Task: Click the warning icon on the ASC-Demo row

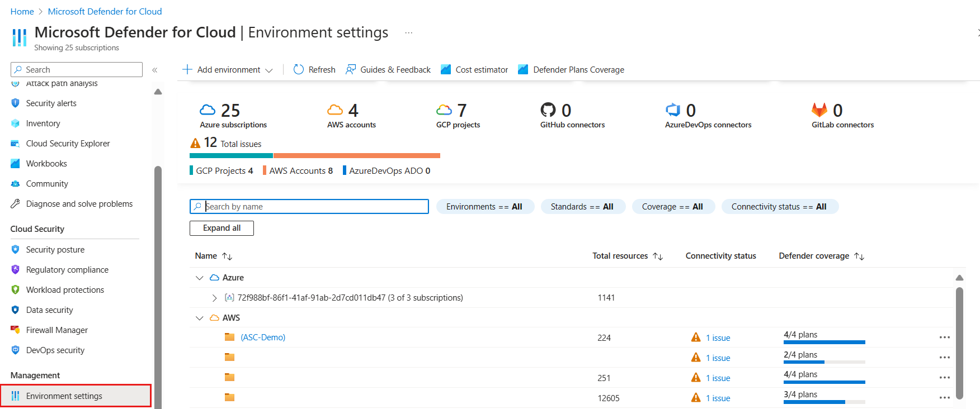Action: point(696,337)
